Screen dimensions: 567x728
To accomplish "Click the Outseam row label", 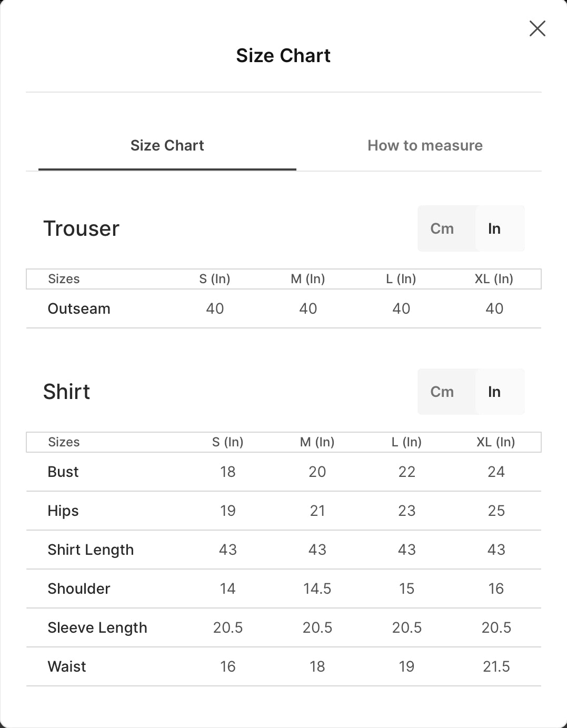I will click(x=79, y=308).
